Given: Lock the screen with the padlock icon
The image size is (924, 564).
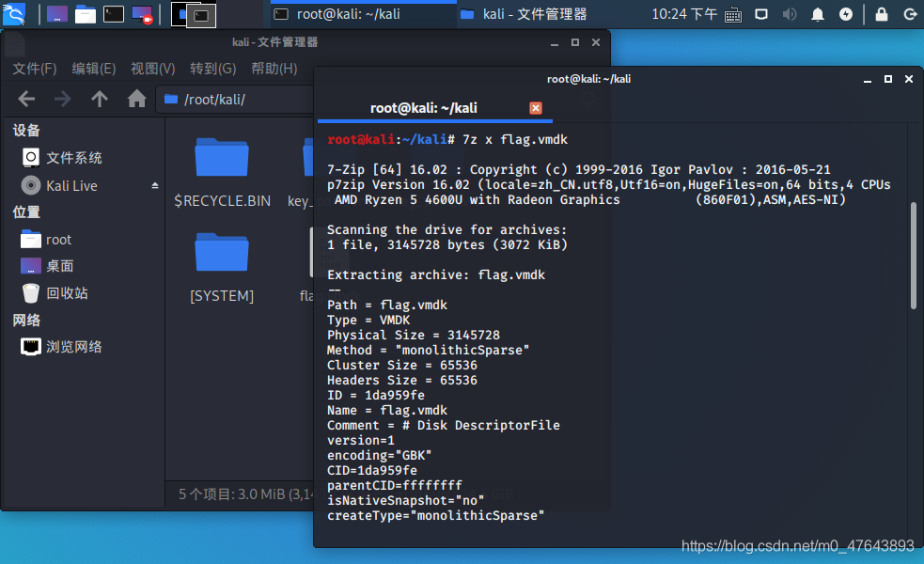Looking at the screenshot, I should pos(882,14).
